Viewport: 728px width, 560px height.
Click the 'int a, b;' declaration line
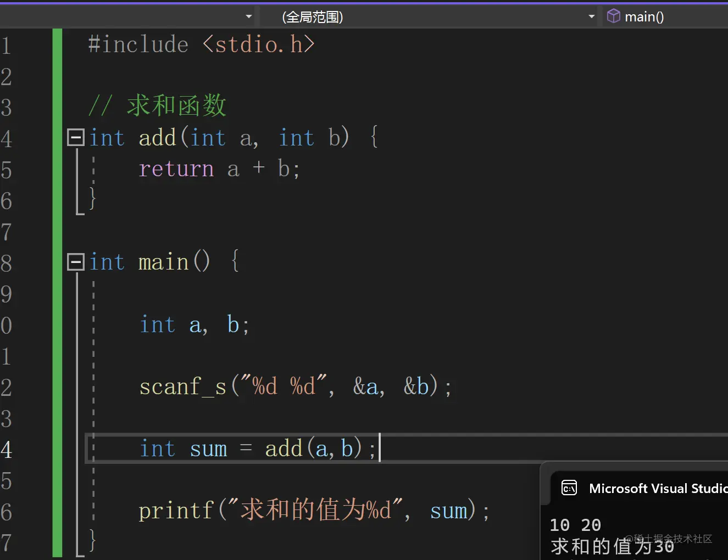point(195,324)
